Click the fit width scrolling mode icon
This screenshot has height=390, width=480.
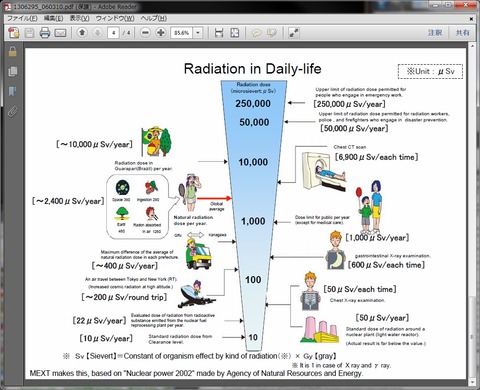click(x=219, y=33)
